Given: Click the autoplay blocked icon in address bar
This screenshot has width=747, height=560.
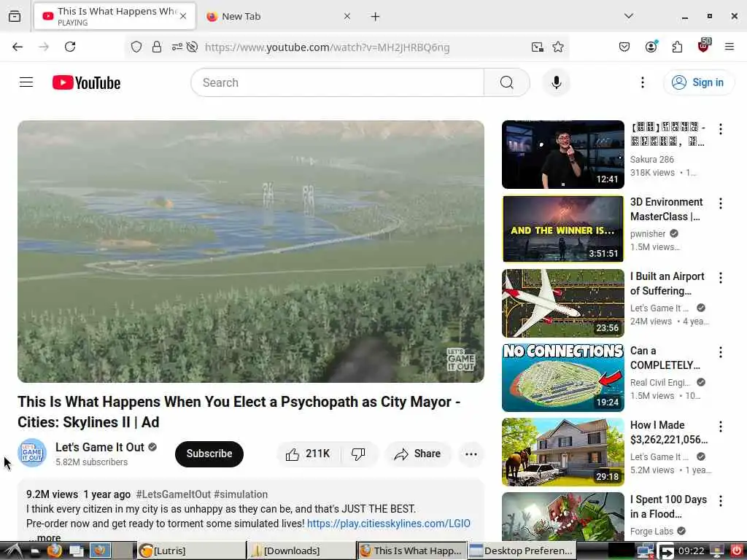Looking at the screenshot, I should point(192,47).
